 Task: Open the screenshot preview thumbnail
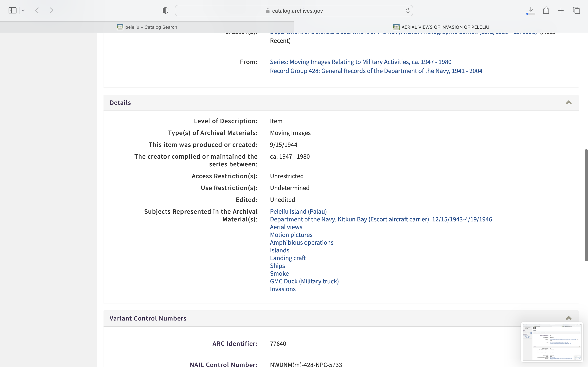552,342
